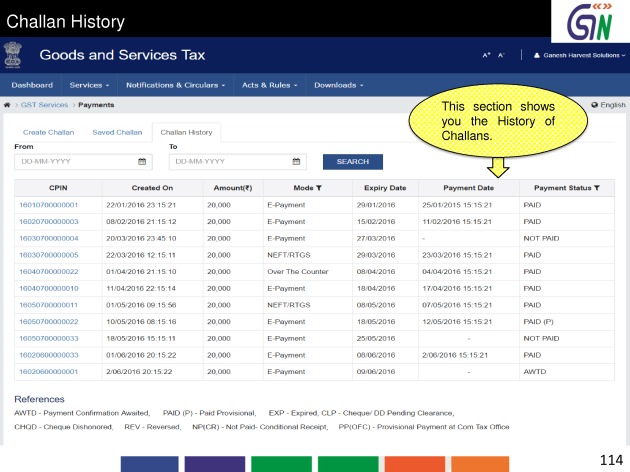The image size is (630, 472).
Task: Open the From date calendar icon
Action: [142, 161]
